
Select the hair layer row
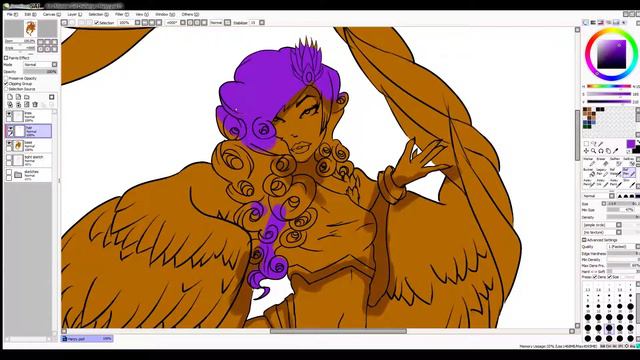coord(28,131)
